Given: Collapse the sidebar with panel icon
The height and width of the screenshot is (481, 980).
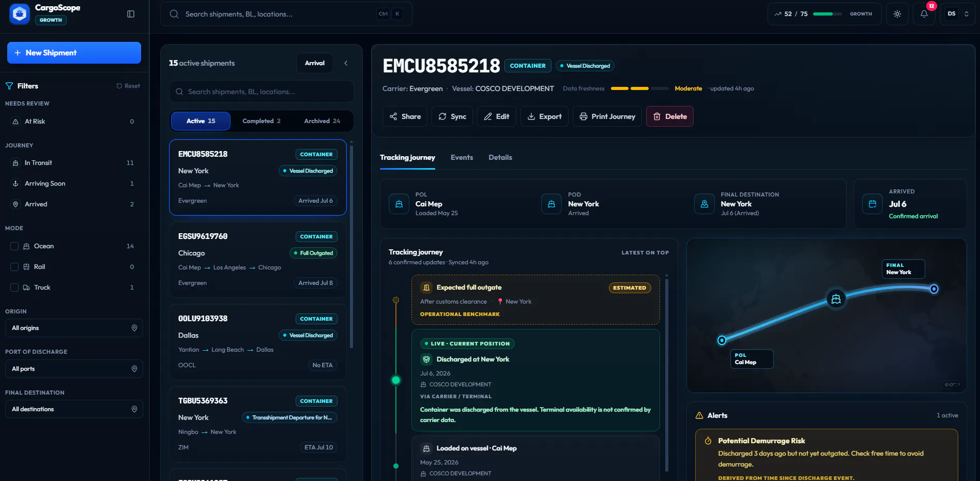Looking at the screenshot, I should tap(131, 14).
